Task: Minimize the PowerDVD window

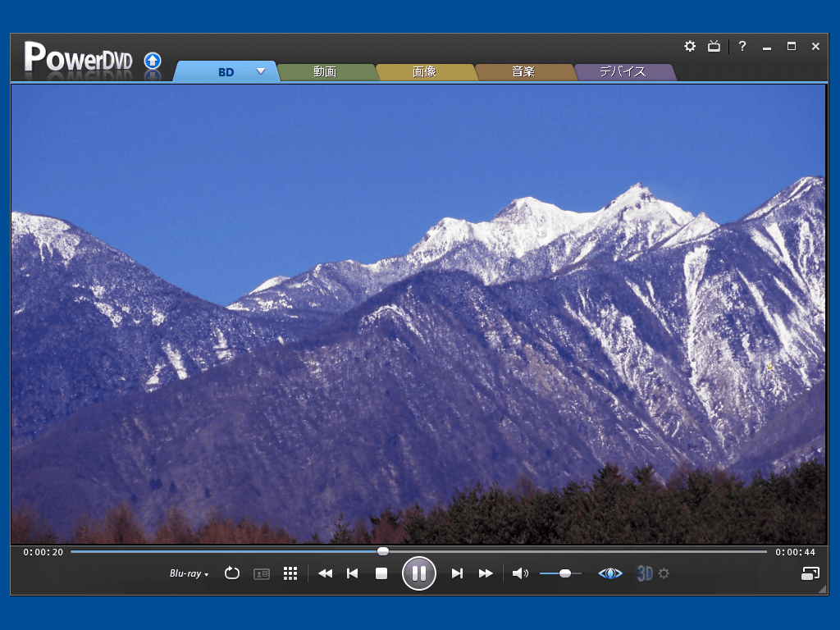Action: pyautogui.click(x=767, y=47)
